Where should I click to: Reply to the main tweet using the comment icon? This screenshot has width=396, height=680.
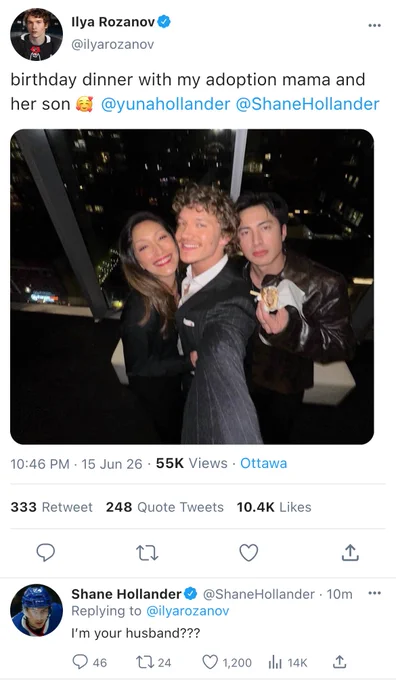tap(45, 552)
